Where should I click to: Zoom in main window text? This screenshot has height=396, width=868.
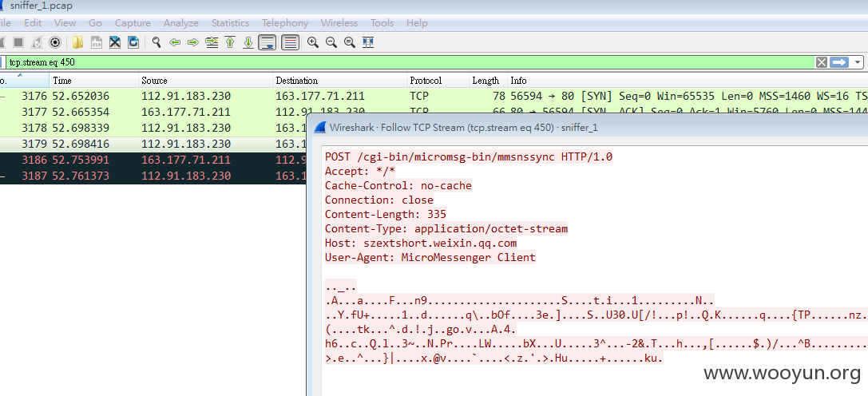[313, 42]
